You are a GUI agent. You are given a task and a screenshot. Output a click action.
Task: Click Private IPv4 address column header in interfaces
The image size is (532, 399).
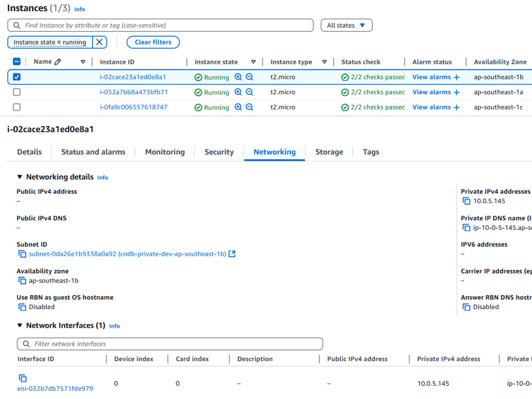click(x=448, y=359)
